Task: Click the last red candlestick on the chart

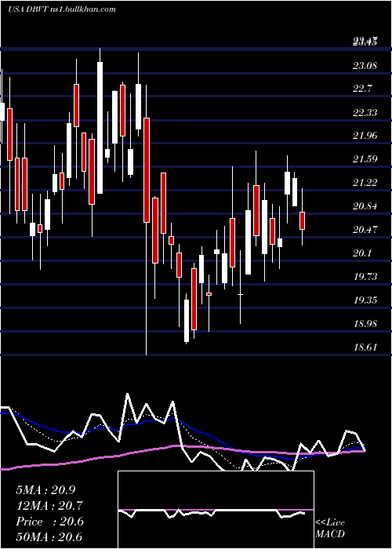Action: (x=302, y=220)
